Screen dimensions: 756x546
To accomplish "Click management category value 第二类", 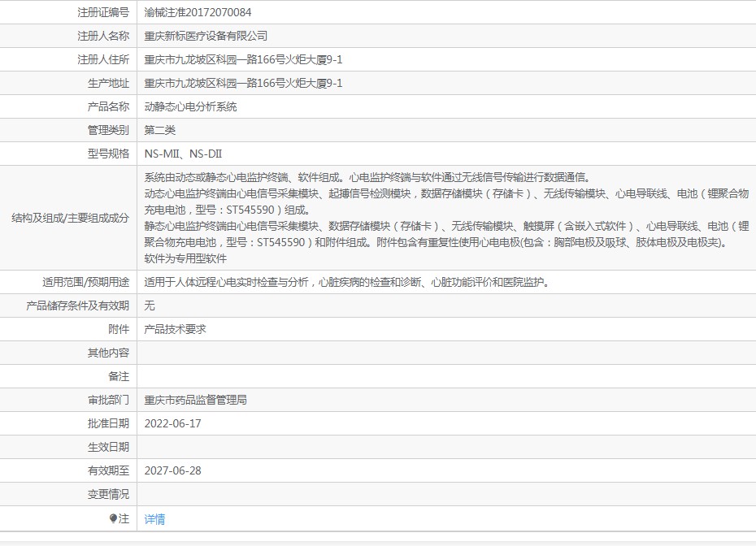I will [159, 130].
